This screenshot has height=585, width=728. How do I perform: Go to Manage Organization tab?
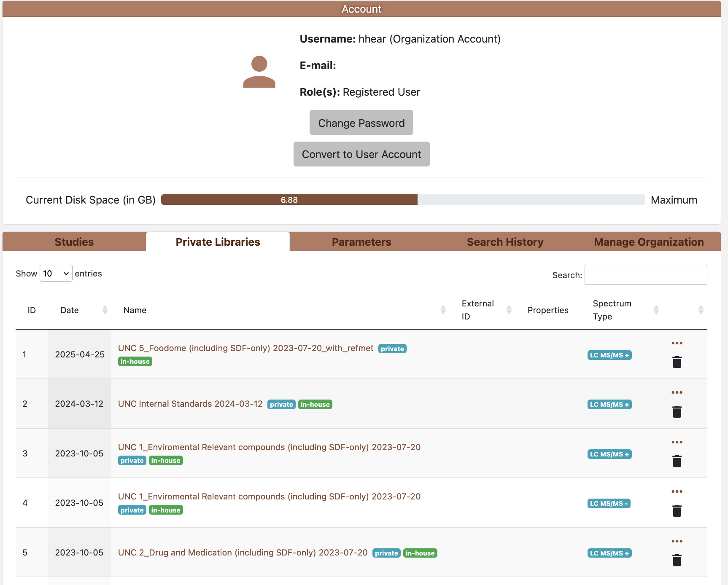[648, 242]
